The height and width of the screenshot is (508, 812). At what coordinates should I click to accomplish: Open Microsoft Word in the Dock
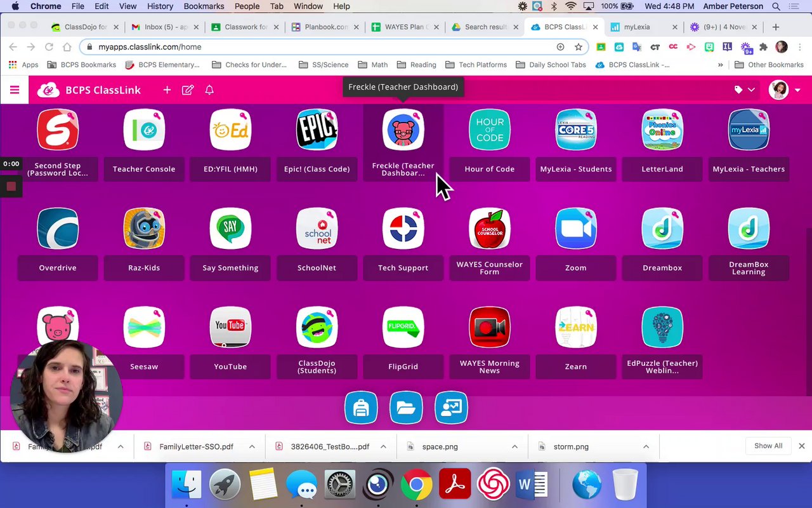tap(532, 485)
